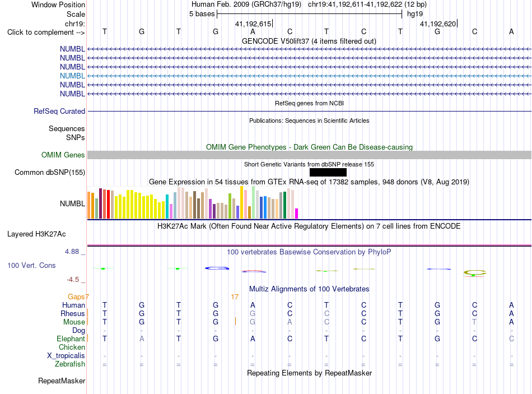Click the 'chr19:41,192,611-41,192,622 (12 bp)' position text
532x394 pixels.
[367, 4]
